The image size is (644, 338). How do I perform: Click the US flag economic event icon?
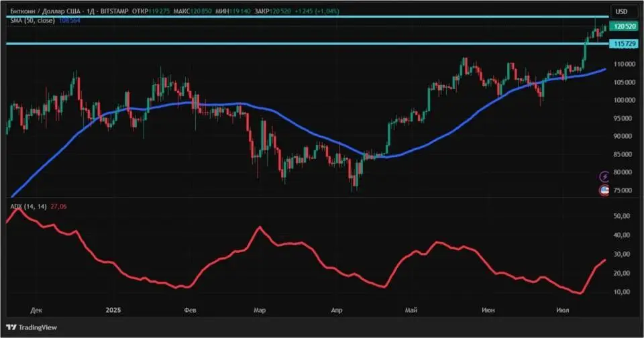604,190
